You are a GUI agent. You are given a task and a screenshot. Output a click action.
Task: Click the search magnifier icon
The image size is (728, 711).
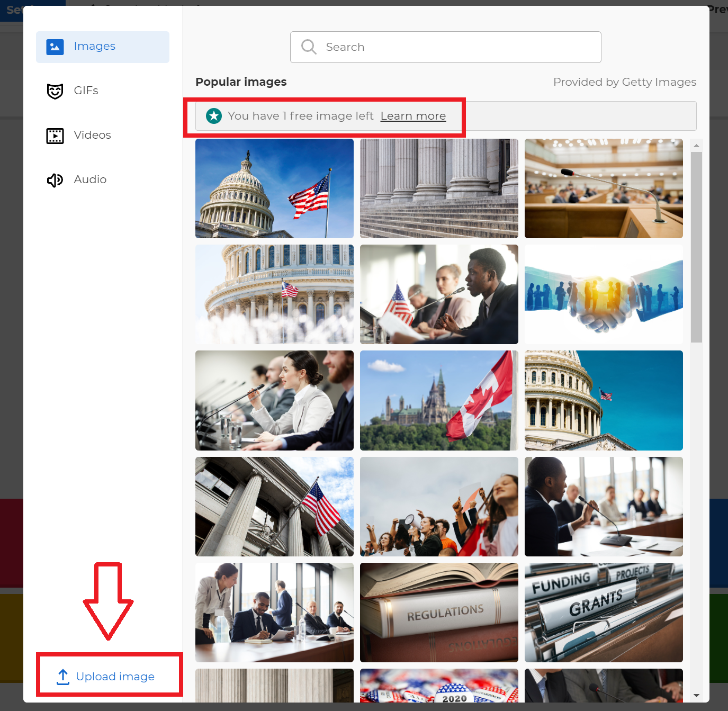tap(309, 47)
